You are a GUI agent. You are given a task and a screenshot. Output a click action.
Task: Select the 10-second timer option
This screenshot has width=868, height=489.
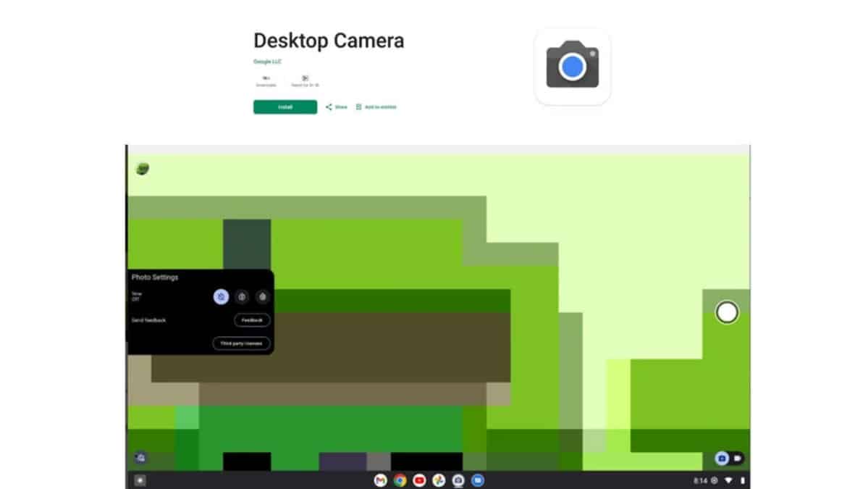point(263,296)
